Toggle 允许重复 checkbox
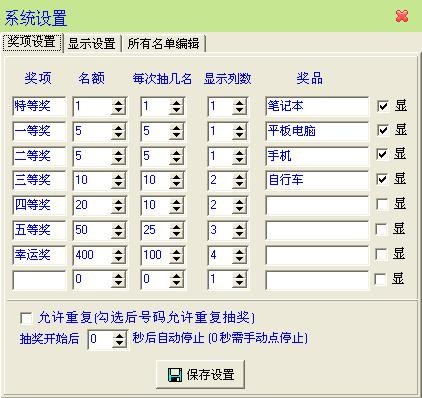422x398 pixels. (x=26, y=318)
